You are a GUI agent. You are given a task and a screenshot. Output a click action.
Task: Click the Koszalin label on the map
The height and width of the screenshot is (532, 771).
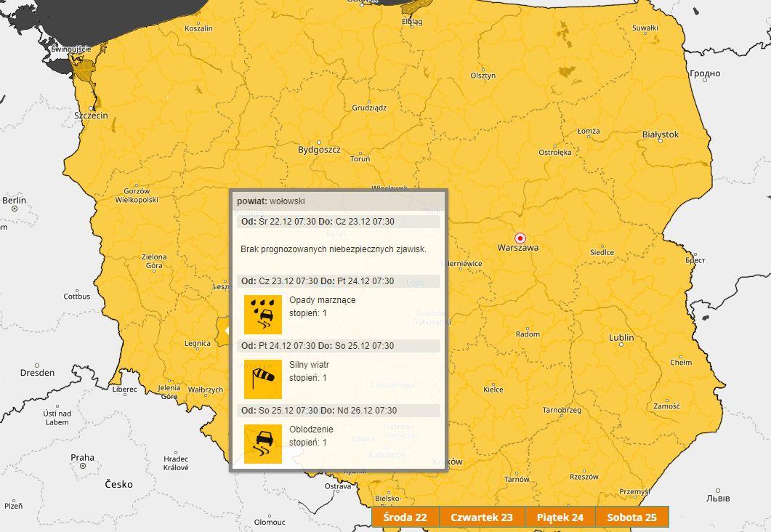tap(198, 28)
